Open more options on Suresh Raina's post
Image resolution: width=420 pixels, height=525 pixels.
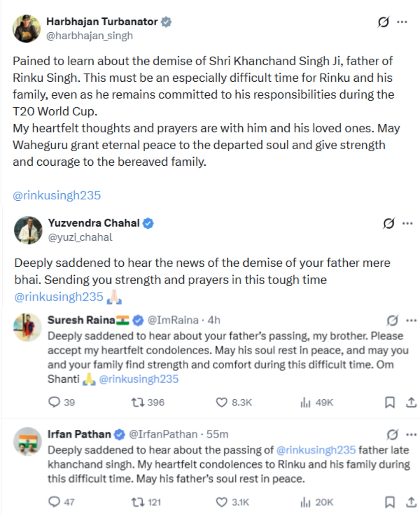pyautogui.click(x=411, y=320)
